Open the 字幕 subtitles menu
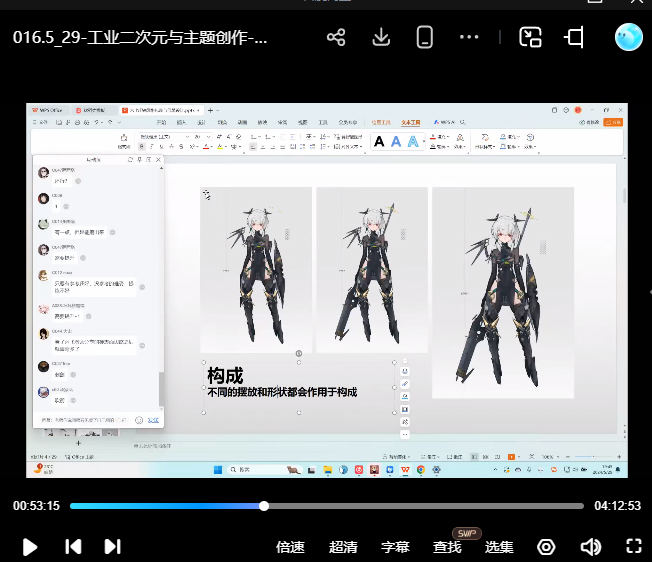The height and width of the screenshot is (562, 652). (395, 547)
